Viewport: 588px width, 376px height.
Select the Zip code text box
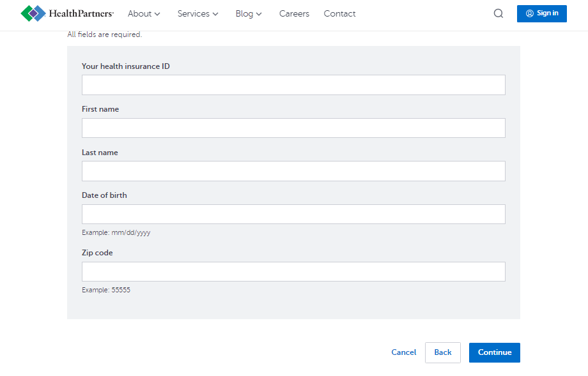tap(293, 271)
